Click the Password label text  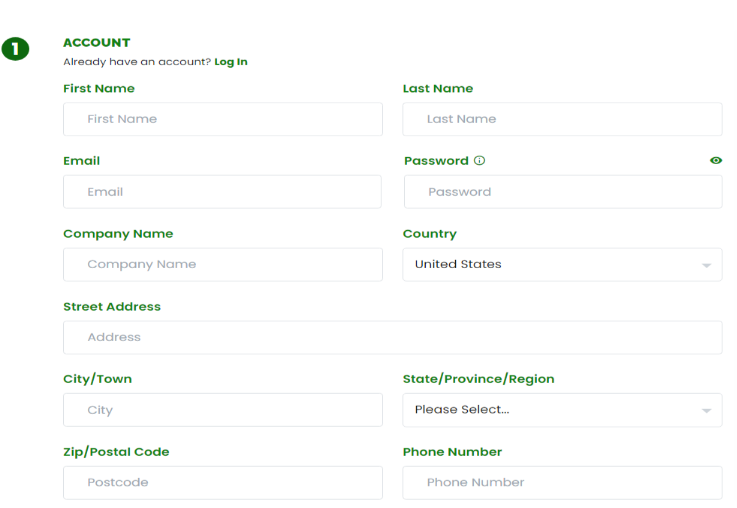pos(436,161)
